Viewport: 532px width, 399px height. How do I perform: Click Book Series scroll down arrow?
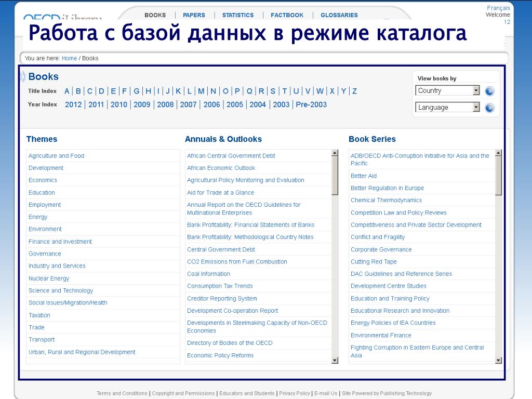pyautogui.click(x=498, y=361)
